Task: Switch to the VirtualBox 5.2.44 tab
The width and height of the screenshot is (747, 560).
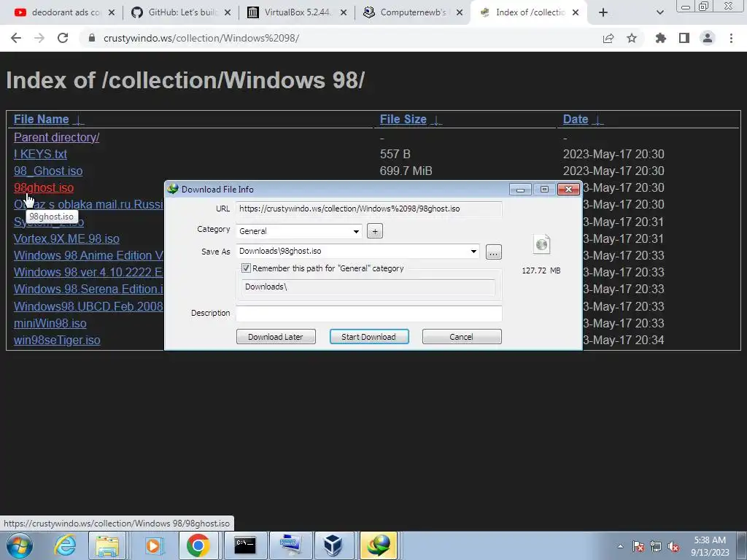Action: click(296, 12)
